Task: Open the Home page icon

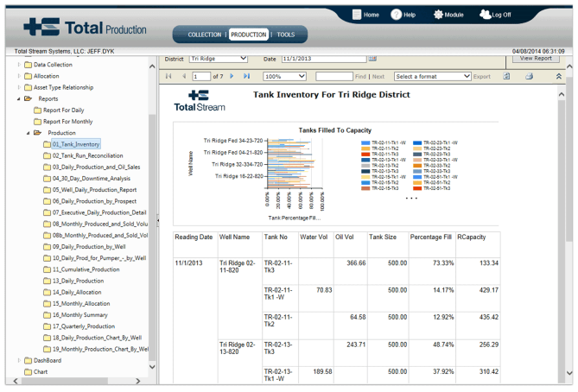Action: tap(357, 15)
